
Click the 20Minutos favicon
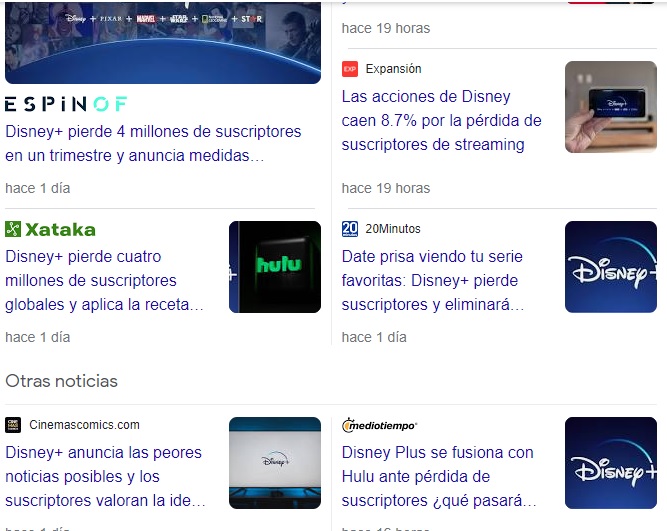(x=350, y=229)
